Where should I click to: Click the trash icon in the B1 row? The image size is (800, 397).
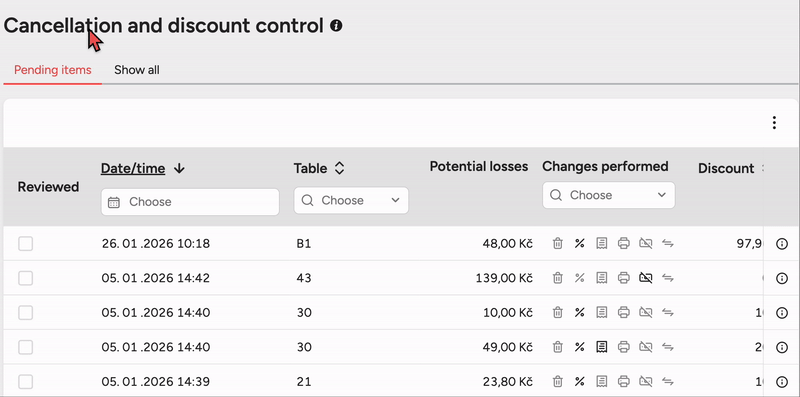tap(558, 243)
